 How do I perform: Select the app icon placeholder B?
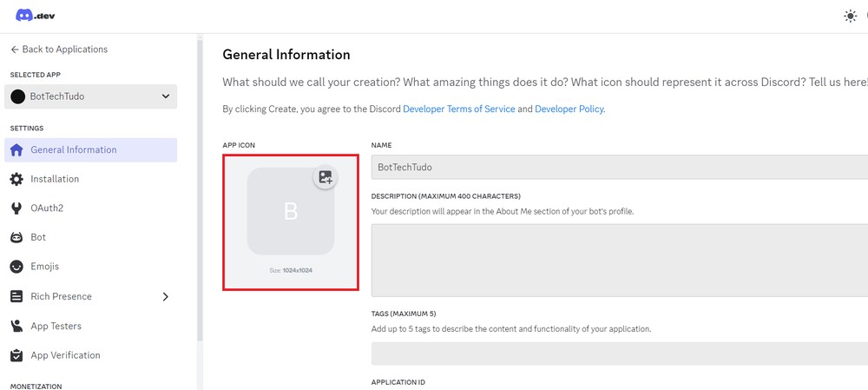(x=291, y=212)
